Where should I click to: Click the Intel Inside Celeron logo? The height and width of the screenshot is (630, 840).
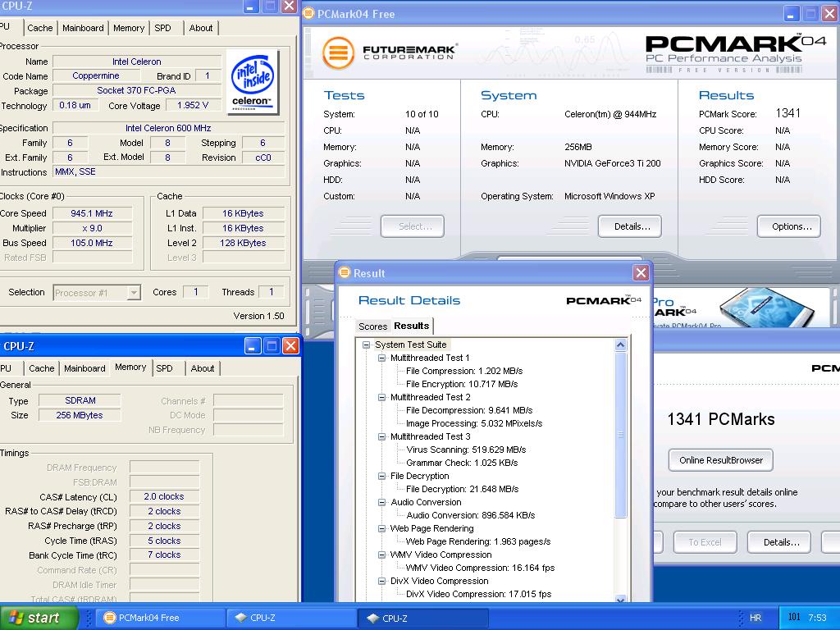tap(253, 81)
